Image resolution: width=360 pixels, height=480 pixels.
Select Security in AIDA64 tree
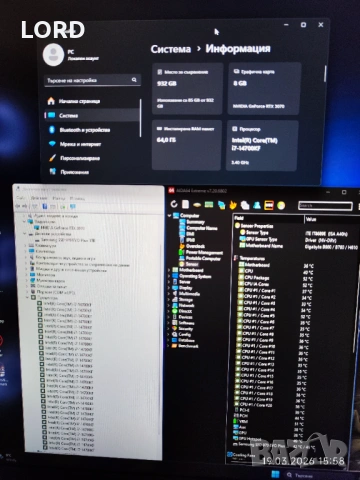[182, 329]
